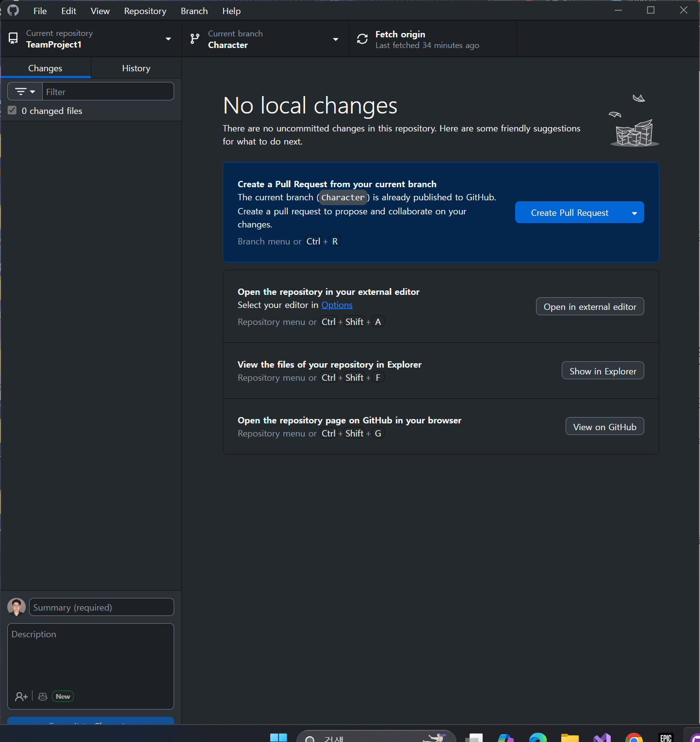Open the Windows Start menu

click(278, 737)
